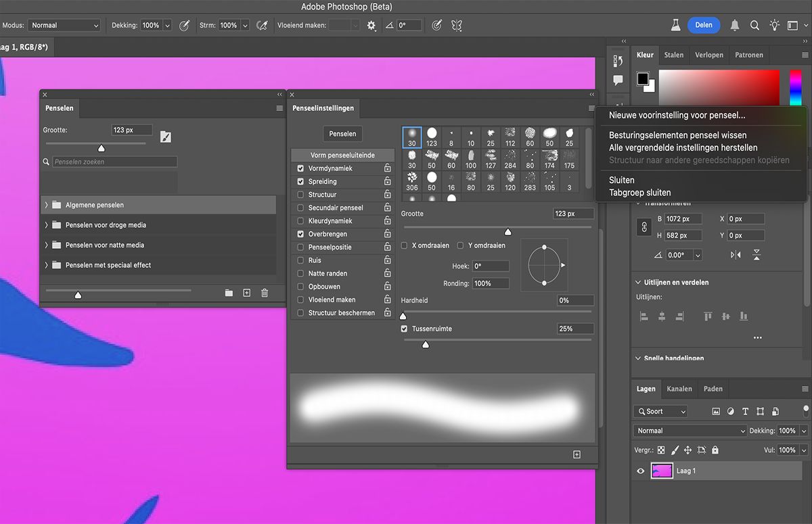The height and width of the screenshot is (524, 812).
Task: Lock all padlock icon next to Vergr.
Action: click(x=715, y=450)
